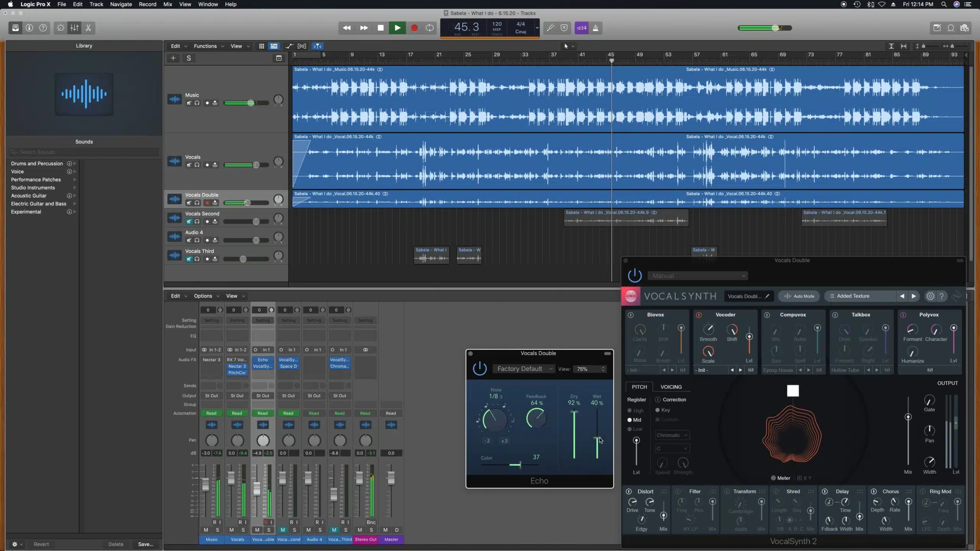The width and height of the screenshot is (980, 551).
Task: Toggle the count-in 1234 button
Action: pos(581,28)
